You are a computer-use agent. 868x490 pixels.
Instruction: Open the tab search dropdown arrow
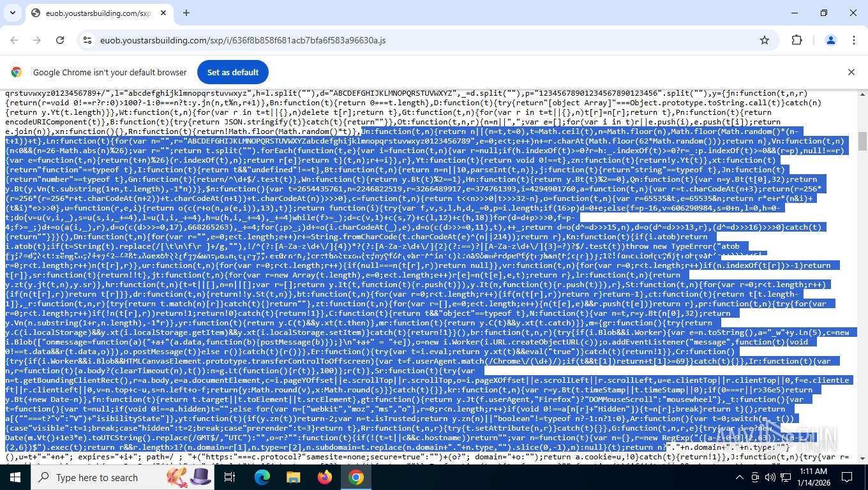(x=12, y=13)
